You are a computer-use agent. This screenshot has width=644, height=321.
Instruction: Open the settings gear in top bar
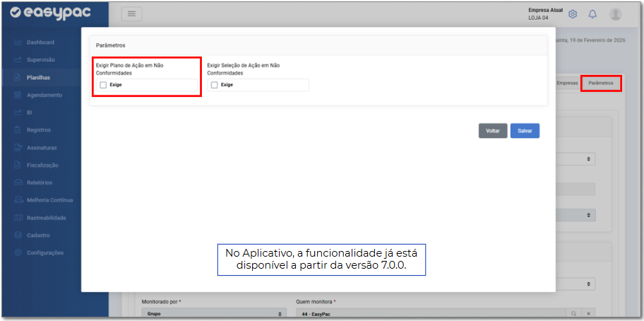573,14
